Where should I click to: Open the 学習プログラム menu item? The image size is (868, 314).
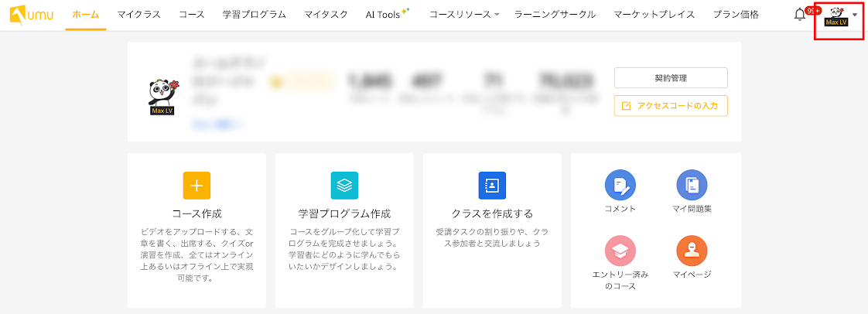(x=254, y=15)
